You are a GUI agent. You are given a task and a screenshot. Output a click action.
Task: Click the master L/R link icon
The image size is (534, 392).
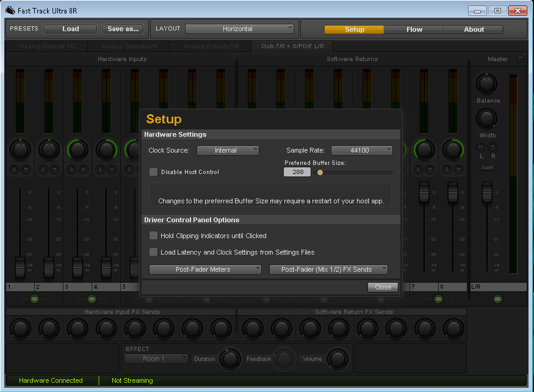point(497,299)
